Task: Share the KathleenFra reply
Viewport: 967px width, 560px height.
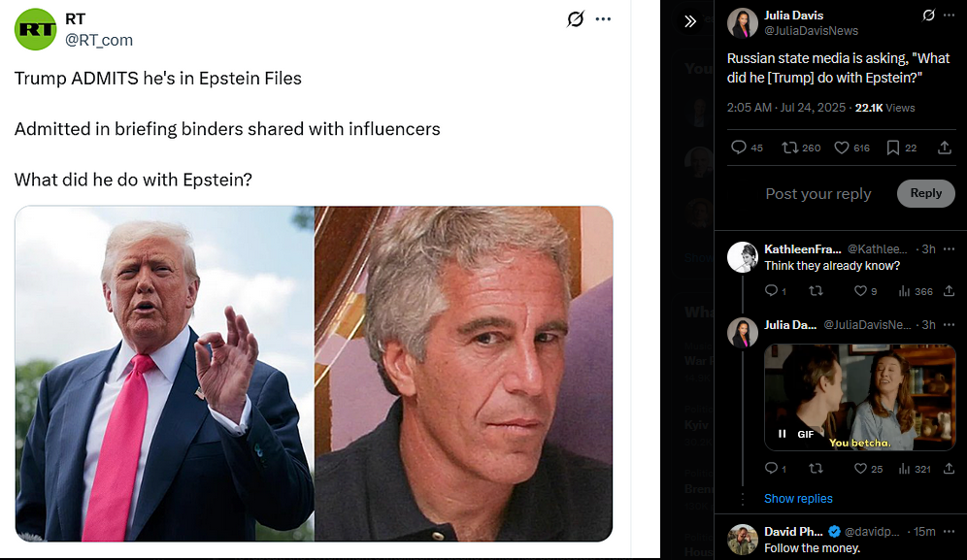Action: 950,291
